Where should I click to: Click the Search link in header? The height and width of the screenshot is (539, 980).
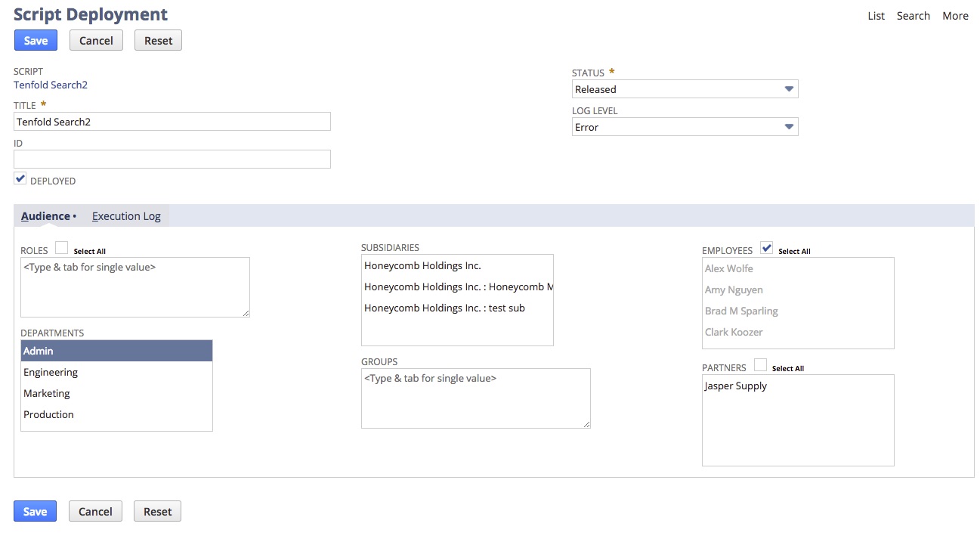pos(913,16)
